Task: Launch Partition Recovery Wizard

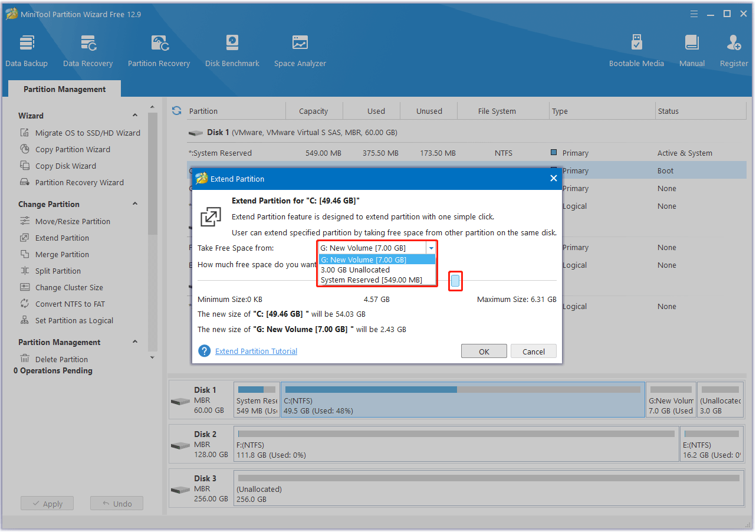Action: 72,182
